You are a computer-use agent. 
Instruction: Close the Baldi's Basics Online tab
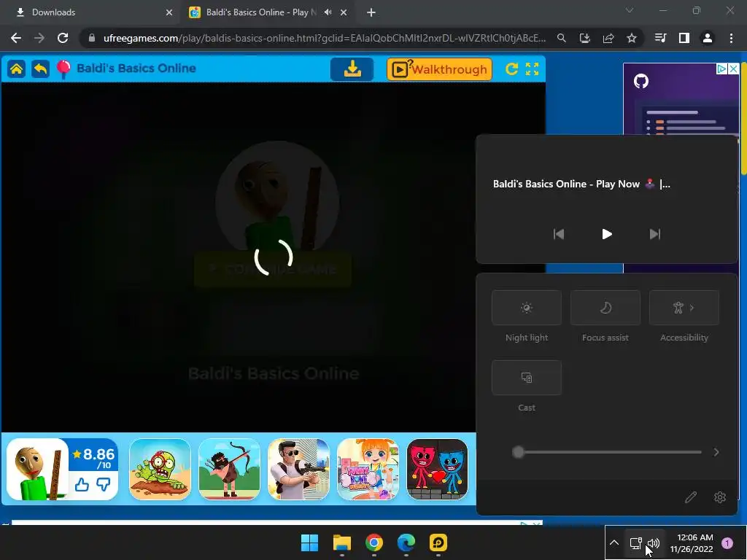(344, 12)
